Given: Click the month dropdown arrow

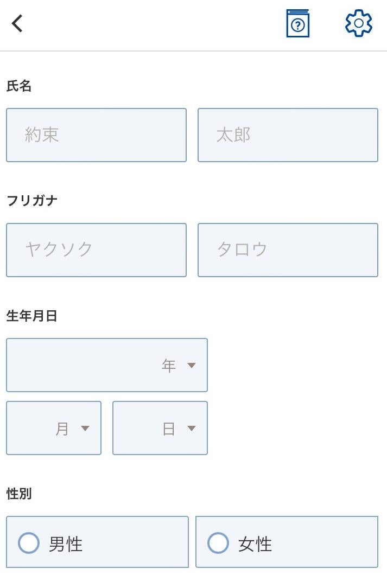Looking at the screenshot, I should pyautogui.click(x=85, y=429).
